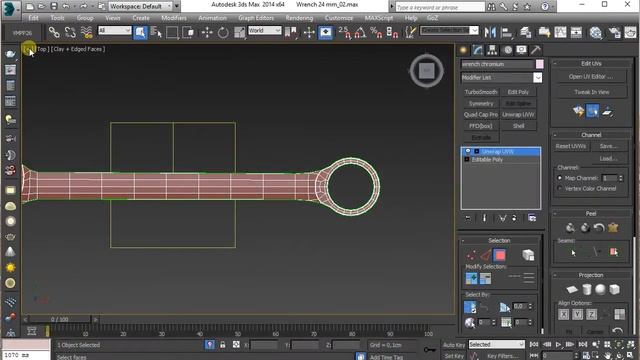Adjust the Map Channel spinner arrows
This screenshot has width=640, height=360.
tap(621, 178)
